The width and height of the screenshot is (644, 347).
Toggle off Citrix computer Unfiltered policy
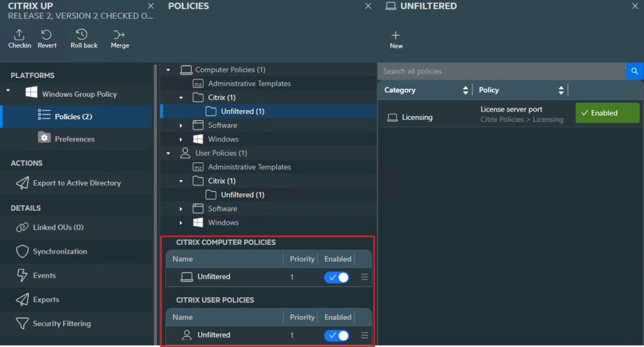tap(336, 277)
